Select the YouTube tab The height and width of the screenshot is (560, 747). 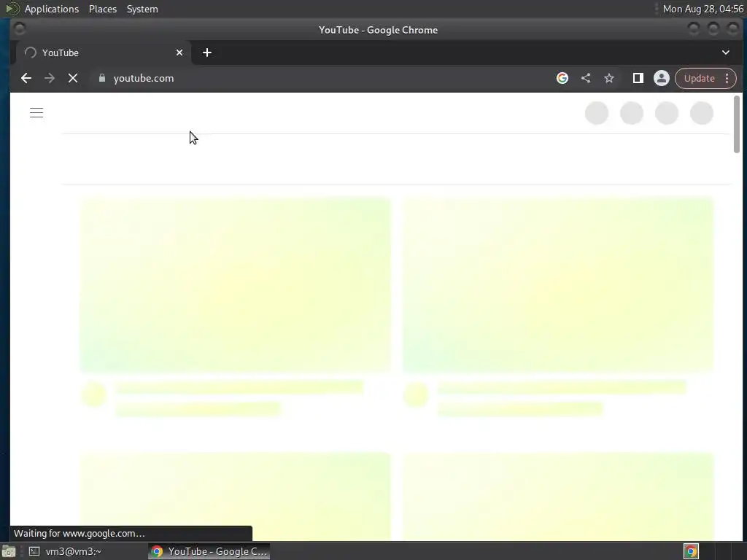click(104, 52)
